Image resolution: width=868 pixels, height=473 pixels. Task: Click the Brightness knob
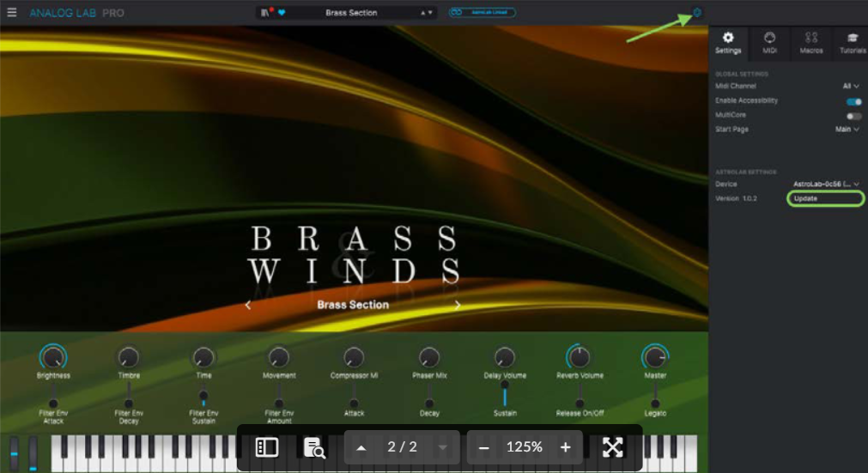point(53,357)
